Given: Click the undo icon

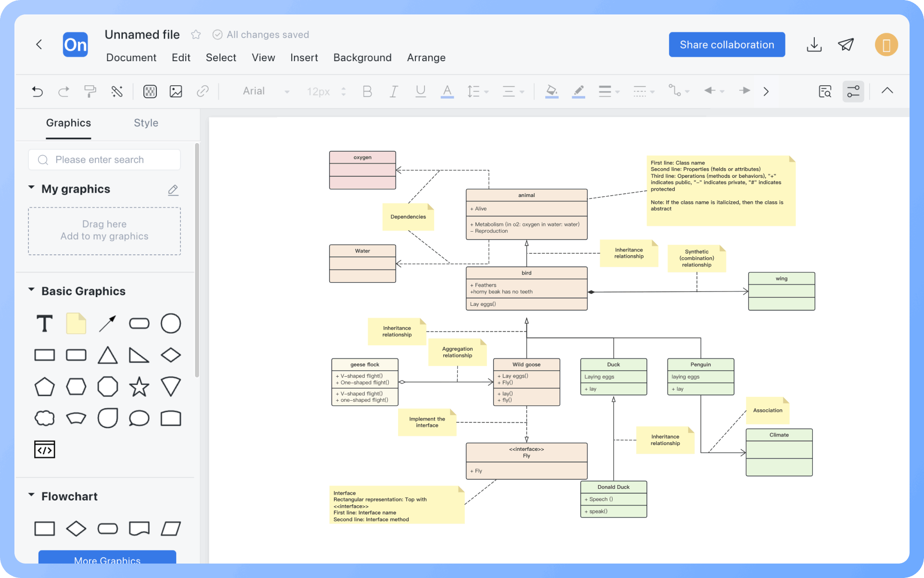Looking at the screenshot, I should pos(38,91).
